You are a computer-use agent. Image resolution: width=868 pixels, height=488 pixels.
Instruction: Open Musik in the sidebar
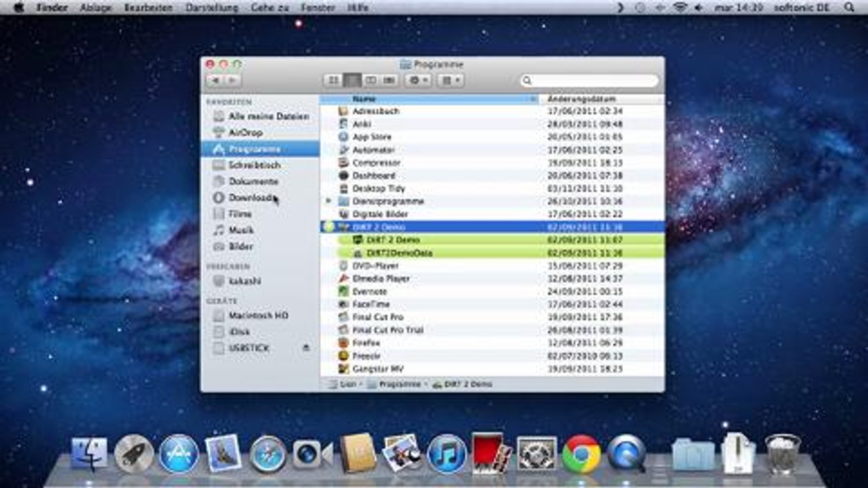[x=260, y=230]
